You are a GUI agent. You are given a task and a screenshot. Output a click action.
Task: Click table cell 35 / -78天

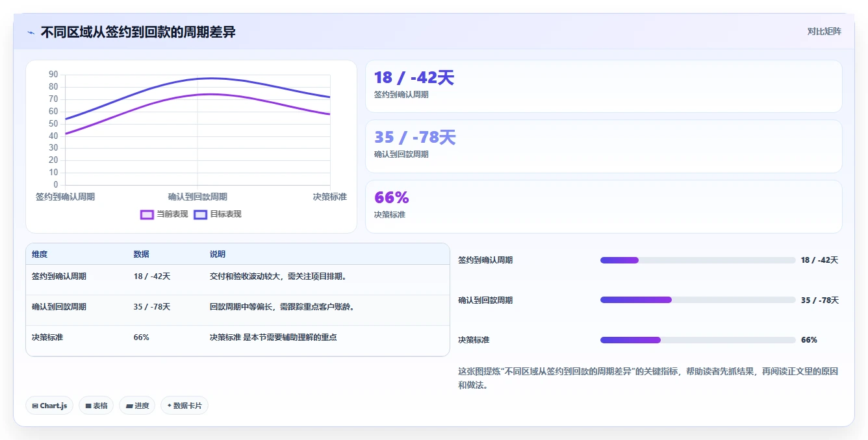(152, 307)
